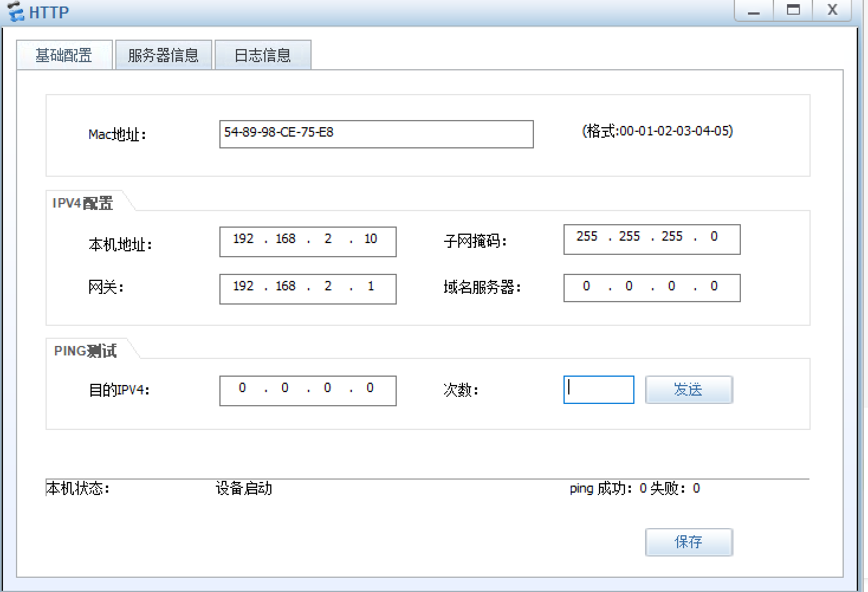Click the Mac地址 input field

point(377,134)
